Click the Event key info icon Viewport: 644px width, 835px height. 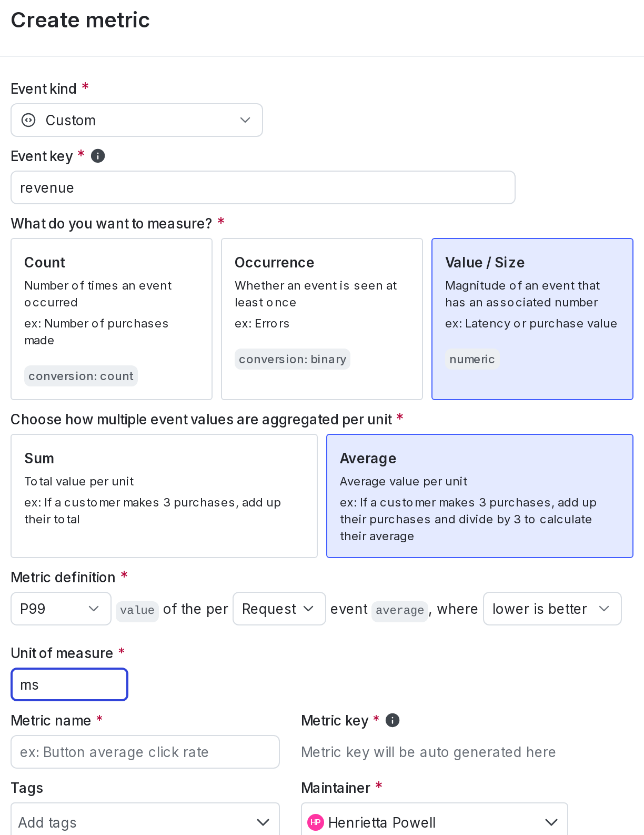coord(98,156)
